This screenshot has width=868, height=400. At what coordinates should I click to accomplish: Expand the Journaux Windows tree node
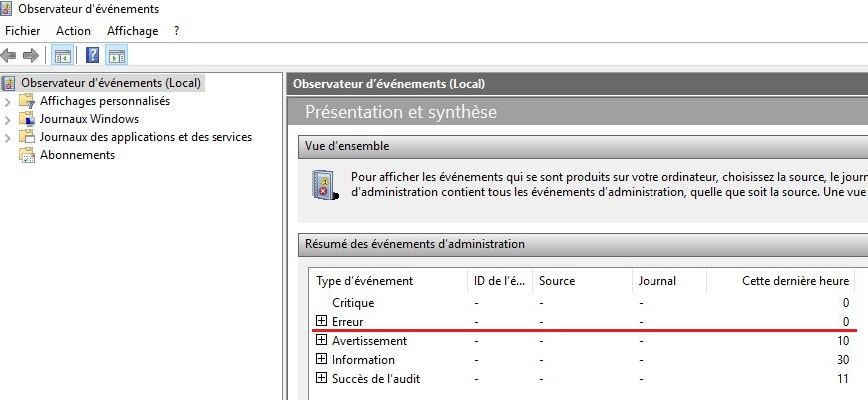[8, 119]
